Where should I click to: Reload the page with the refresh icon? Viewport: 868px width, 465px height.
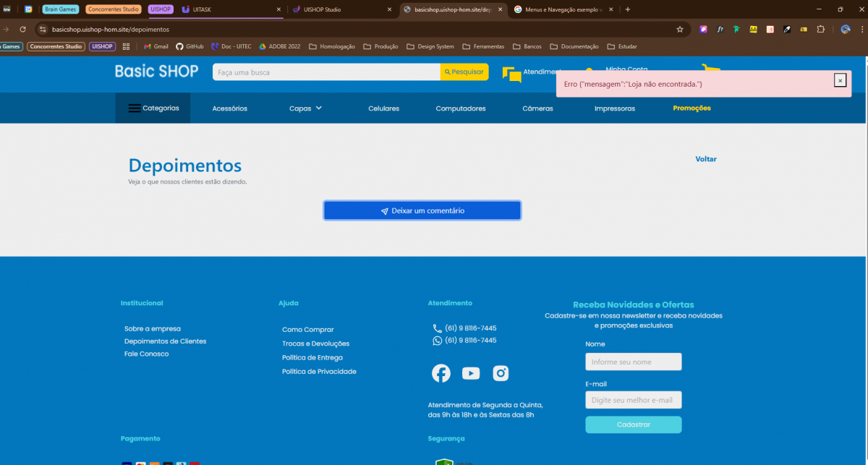(x=22, y=30)
